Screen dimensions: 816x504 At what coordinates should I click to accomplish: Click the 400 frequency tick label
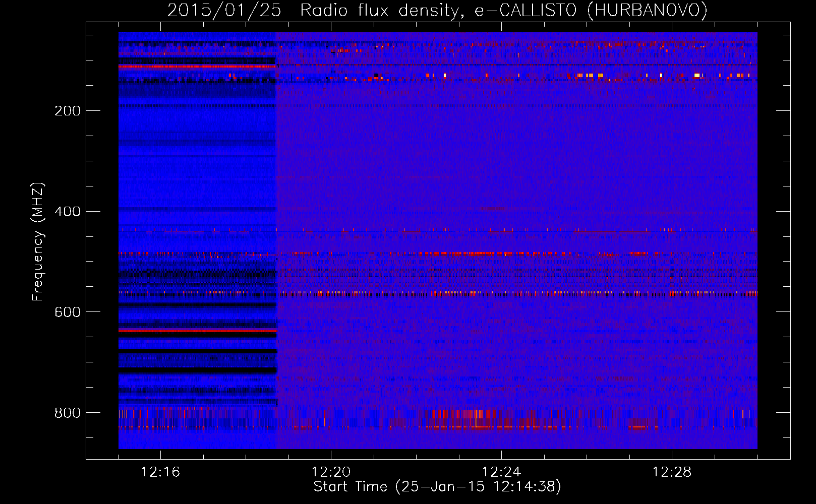tap(68, 212)
